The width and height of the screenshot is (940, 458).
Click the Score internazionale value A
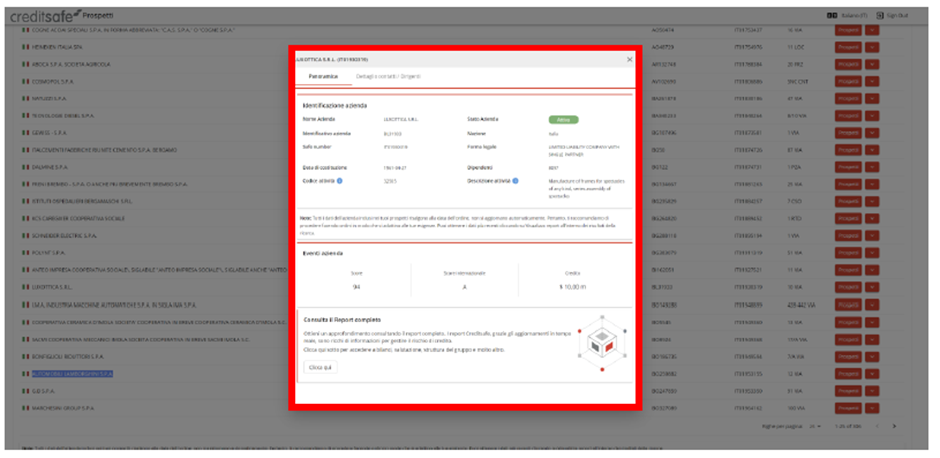point(465,287)
